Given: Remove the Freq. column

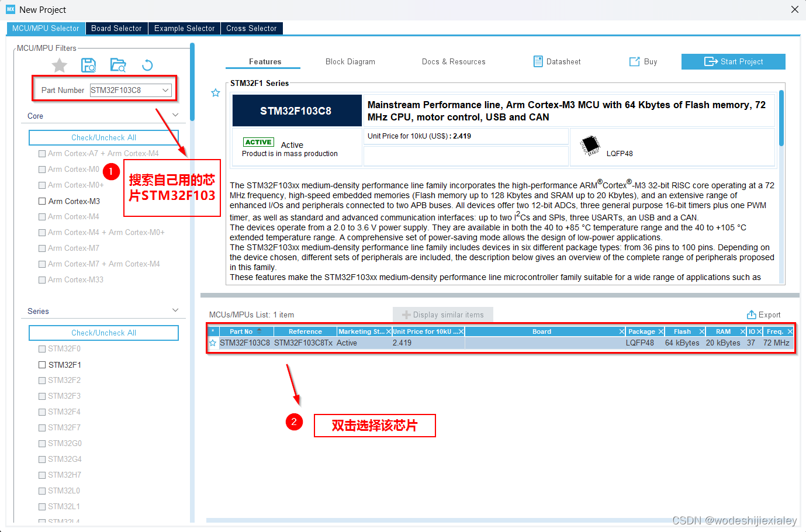Looking at the screenshot, I should [790, 331].
